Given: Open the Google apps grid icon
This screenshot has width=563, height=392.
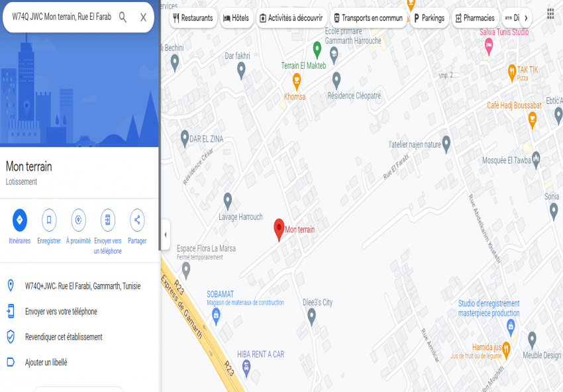Looking at the screenshot, I should point(550,14).
